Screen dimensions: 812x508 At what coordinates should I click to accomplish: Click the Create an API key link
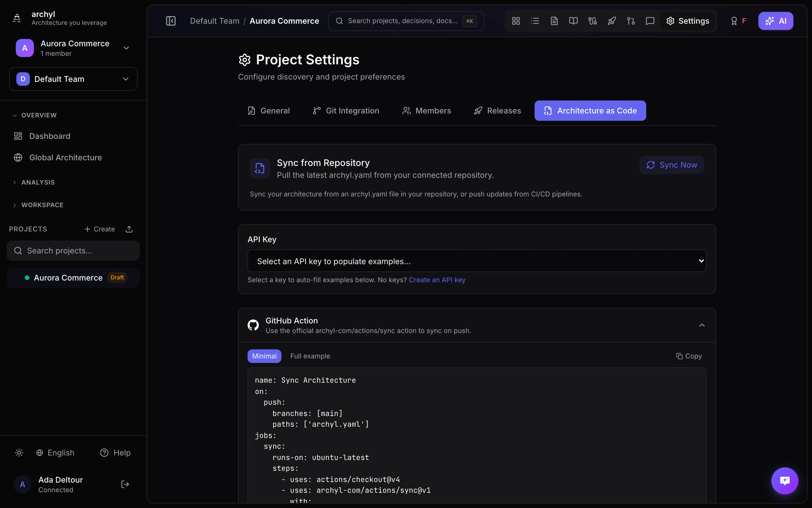437,280
